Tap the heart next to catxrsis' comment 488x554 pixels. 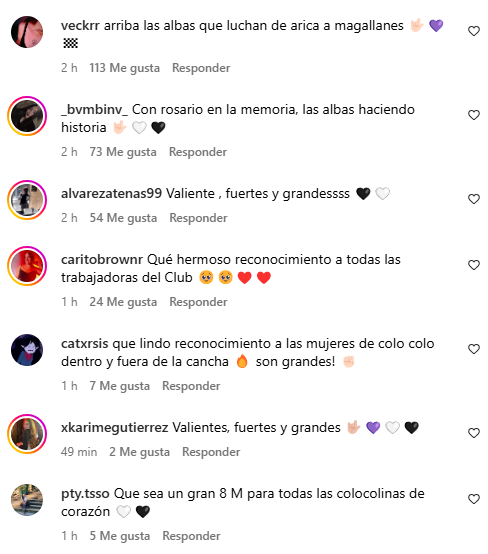tap(474, 349)
